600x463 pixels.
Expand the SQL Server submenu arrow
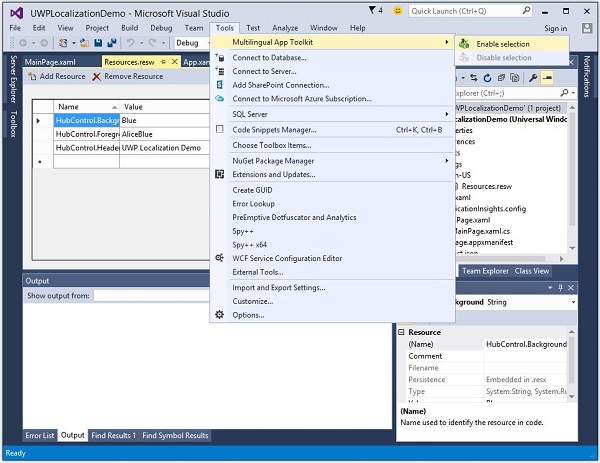tap(447, 114)
